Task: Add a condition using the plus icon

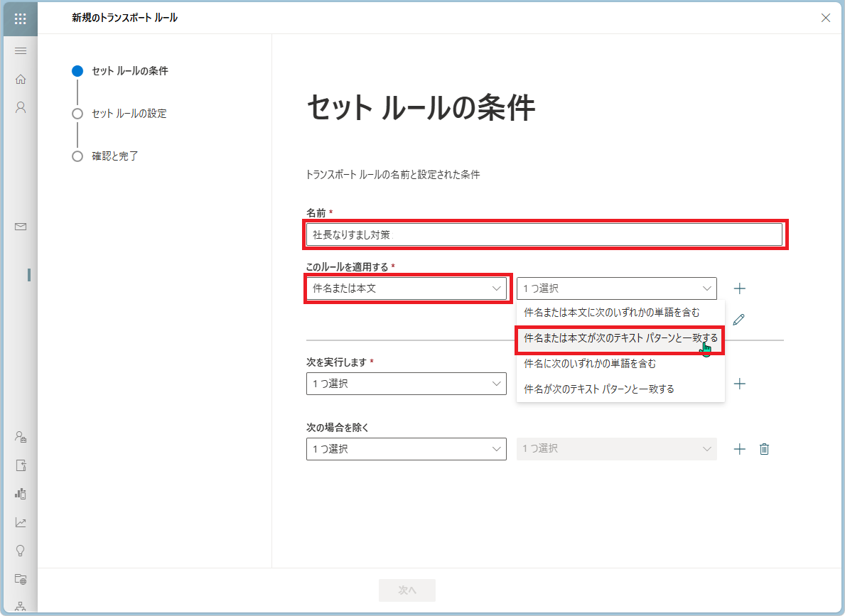Action: click(739, 288)
